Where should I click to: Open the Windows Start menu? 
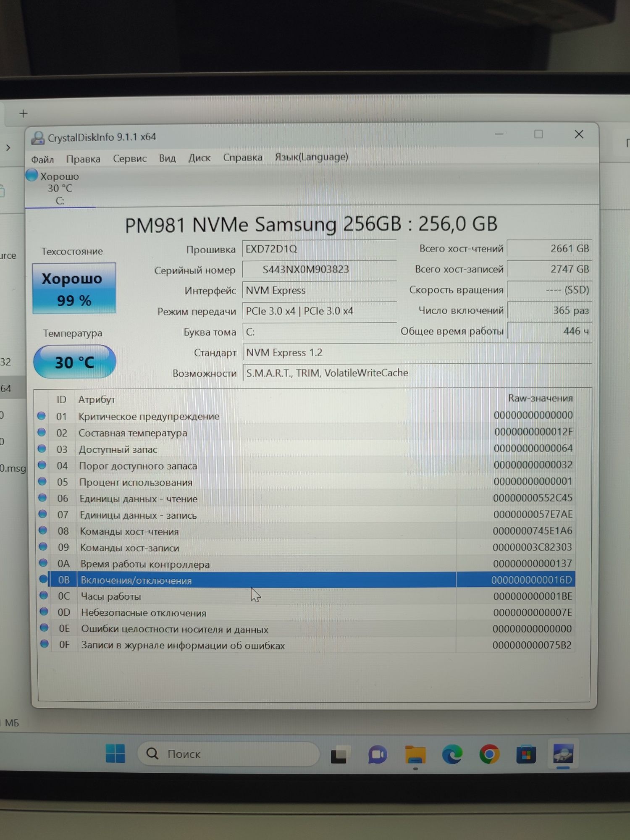tap(115, 753)
